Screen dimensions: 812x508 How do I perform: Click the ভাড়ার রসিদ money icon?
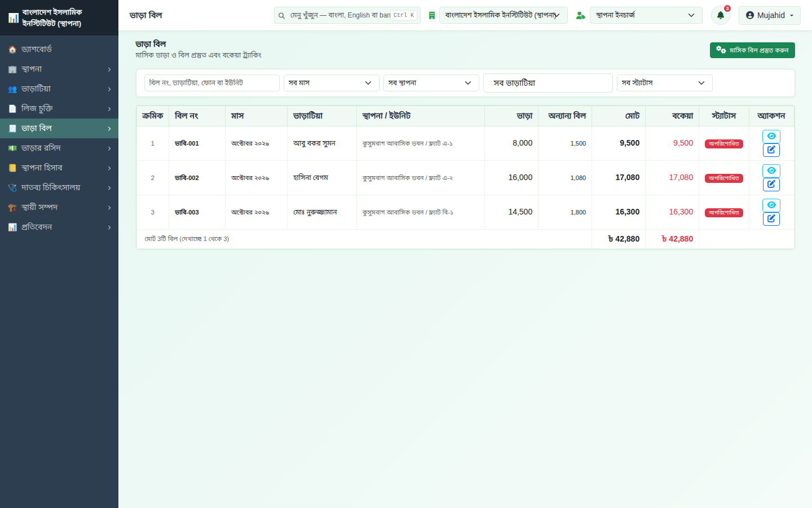tap(12, 148)
